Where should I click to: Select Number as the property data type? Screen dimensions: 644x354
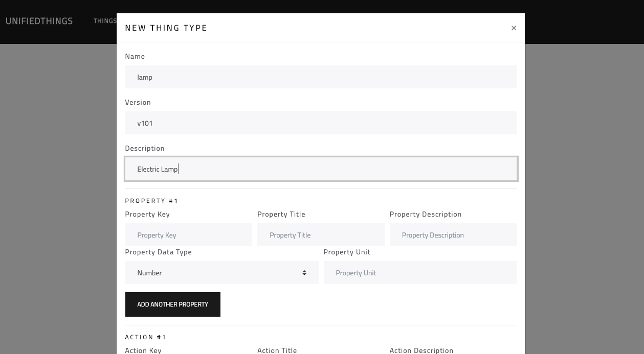[x=222, y=272]
